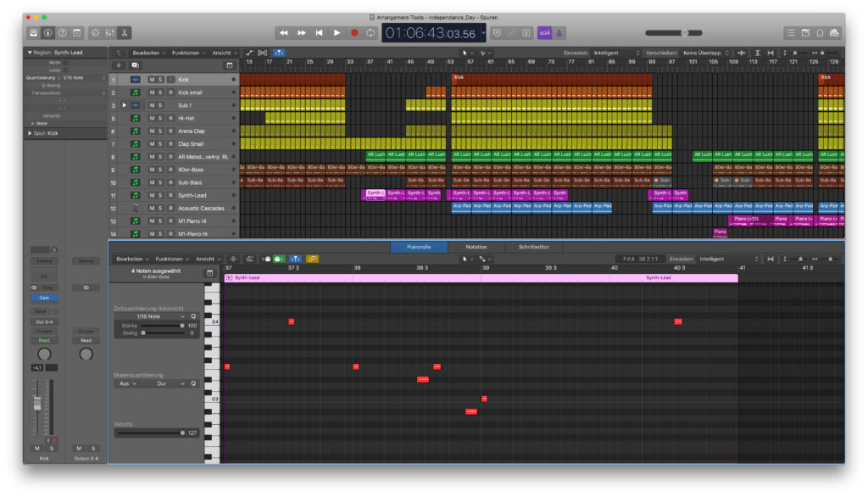Image resolution: width=868 pixels, height=497 pixels.
Task: Open Global Tracks button in track header
Action: tap(229, 65)
